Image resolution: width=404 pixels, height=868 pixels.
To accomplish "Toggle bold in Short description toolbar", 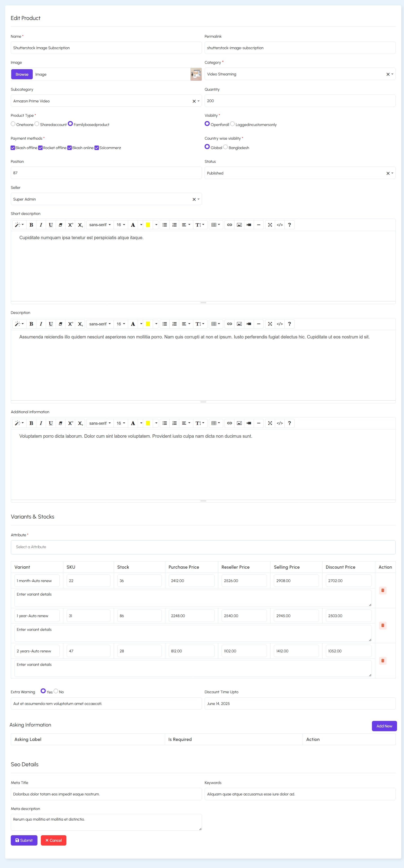I will pos(31,225).
